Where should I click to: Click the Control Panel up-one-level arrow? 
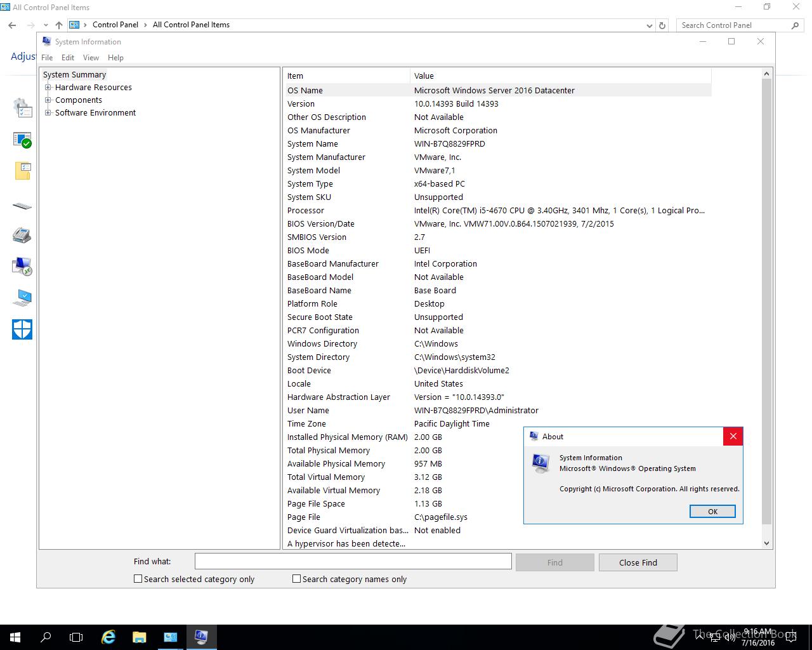pyautogui.click(x=58, y=25)
